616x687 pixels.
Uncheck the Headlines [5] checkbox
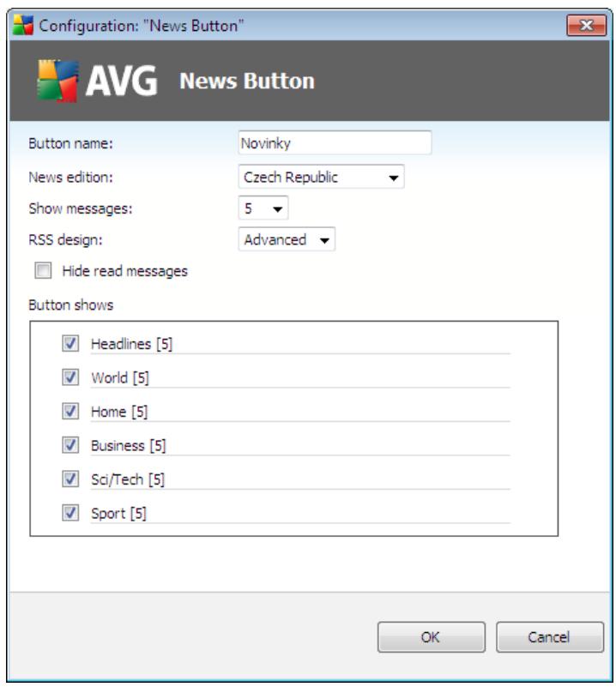[70, 343]
